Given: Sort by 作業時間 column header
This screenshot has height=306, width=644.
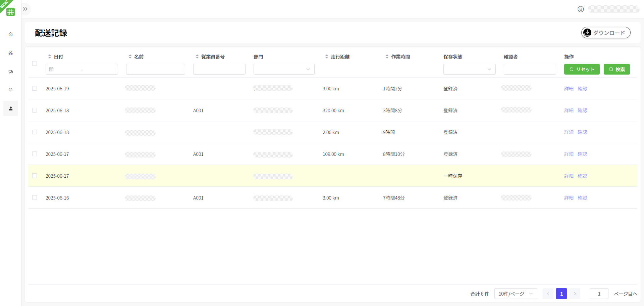Looking at the screenshot, I should point(400,57).
